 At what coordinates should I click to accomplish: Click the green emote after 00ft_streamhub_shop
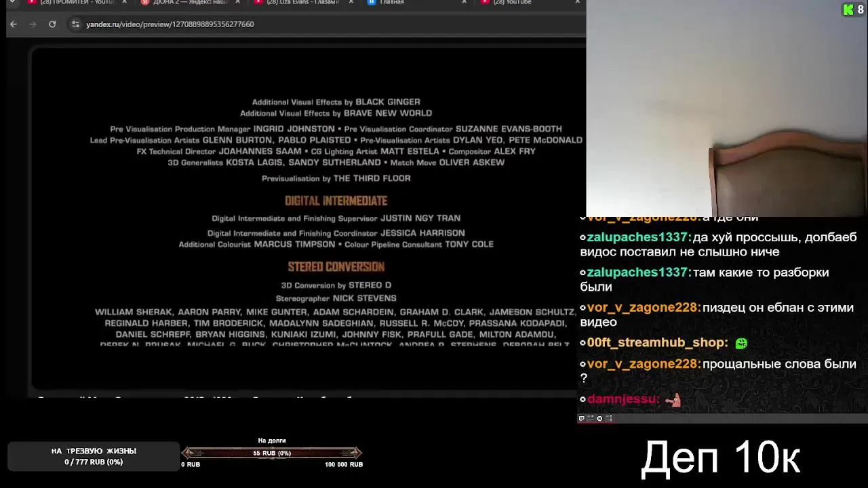tap(741, 344)
